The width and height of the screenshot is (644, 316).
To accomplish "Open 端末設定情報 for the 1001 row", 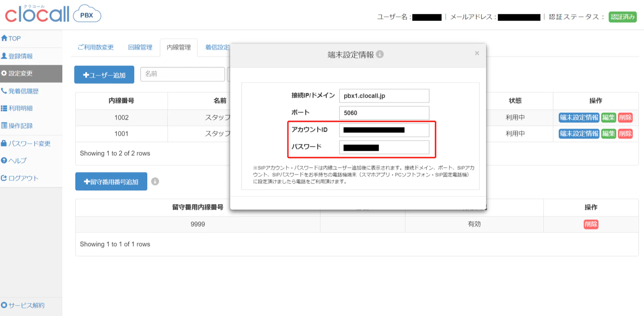I will click(579, 133).
